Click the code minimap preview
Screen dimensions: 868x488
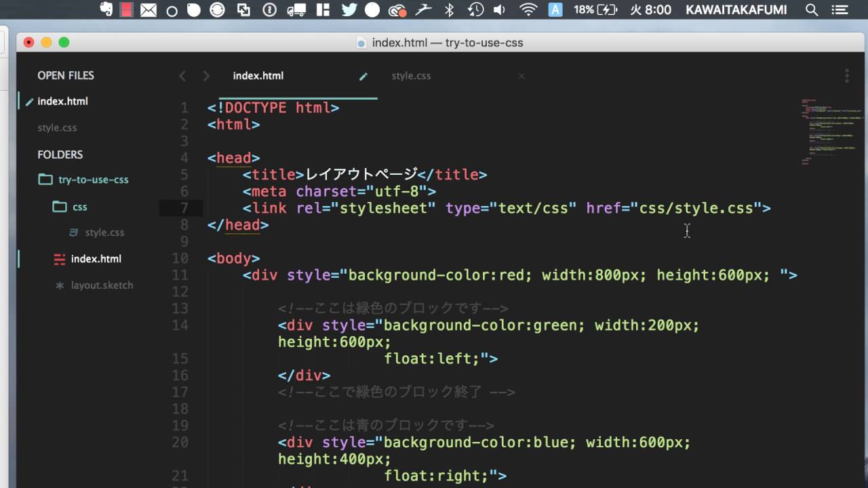tap(831, 132)
